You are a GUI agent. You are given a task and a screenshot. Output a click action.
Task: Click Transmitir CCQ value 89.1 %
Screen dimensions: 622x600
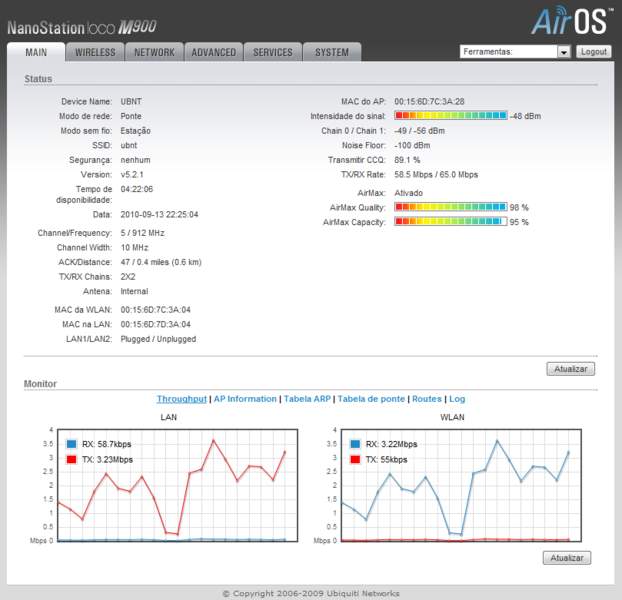tap(407, 160)
